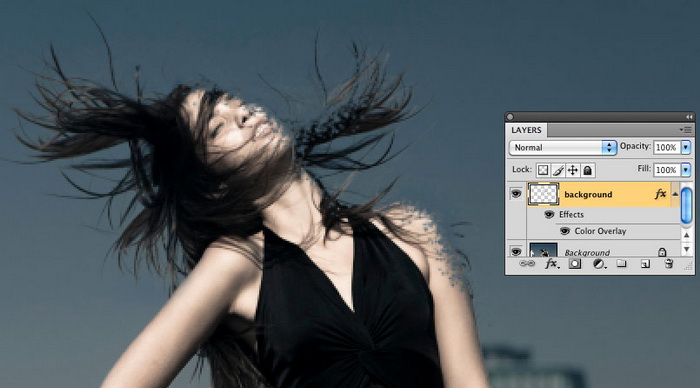700x388 pixels.
Task: Open the Layers panel options menu
Action: pos(686,130)
